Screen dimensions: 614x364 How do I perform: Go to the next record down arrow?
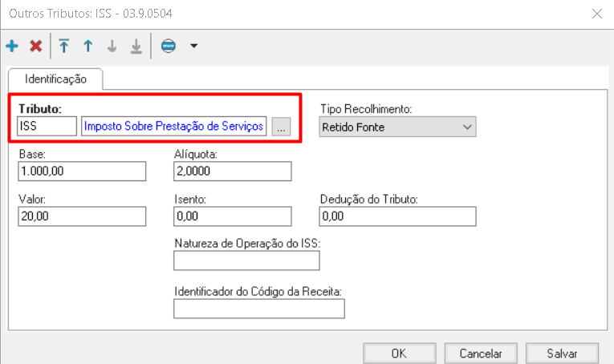point(112,47)
